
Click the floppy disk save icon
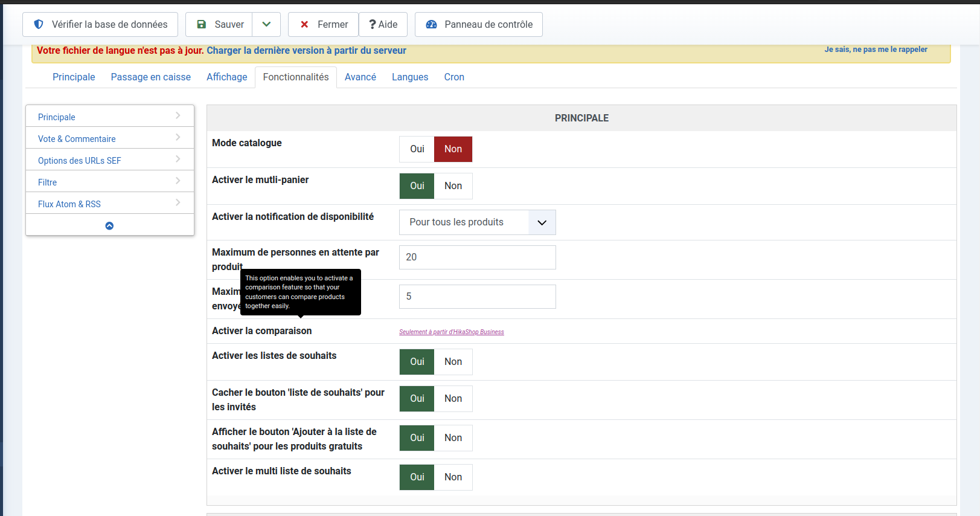click(202, 24)
